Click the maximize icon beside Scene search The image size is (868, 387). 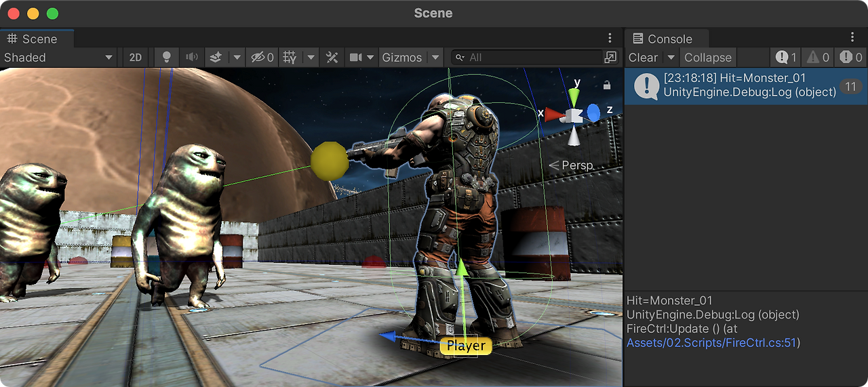(611, 58)
